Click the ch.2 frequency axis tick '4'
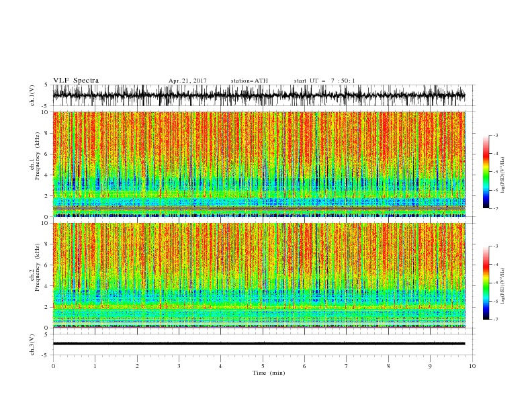Screen dimensions: 532x411 [47, 286]
